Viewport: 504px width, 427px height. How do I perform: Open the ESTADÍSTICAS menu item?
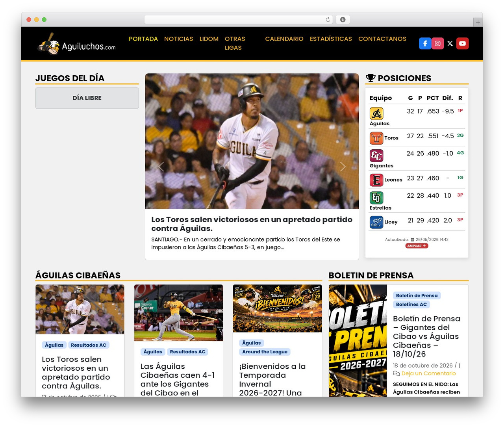click(x=331, y=39)
